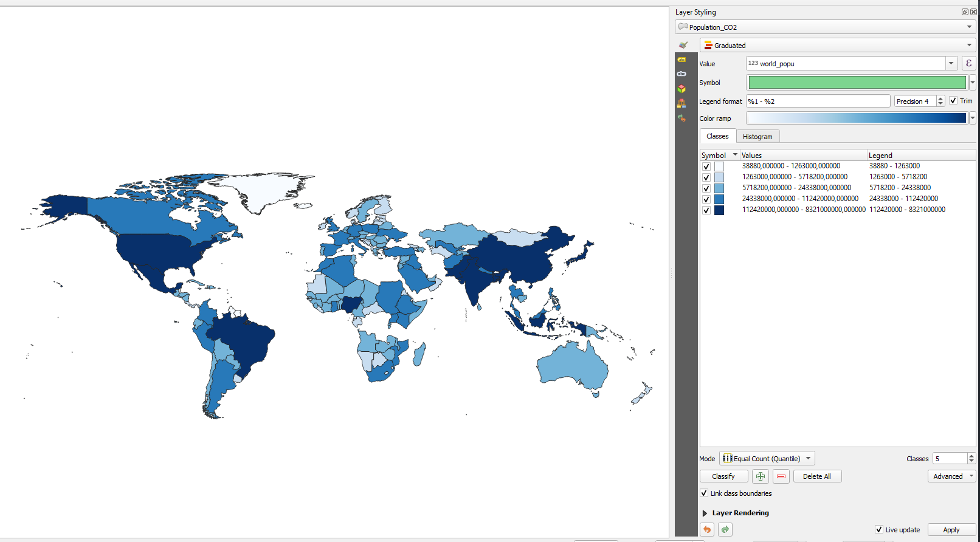Undo the last style change
980x542 pixels.
[x=707, y=530]
